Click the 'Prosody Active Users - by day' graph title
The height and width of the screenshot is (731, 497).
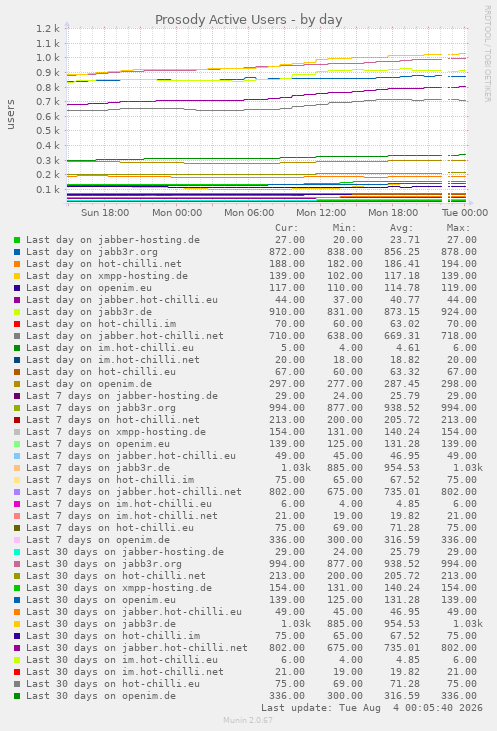coord(248,20)
